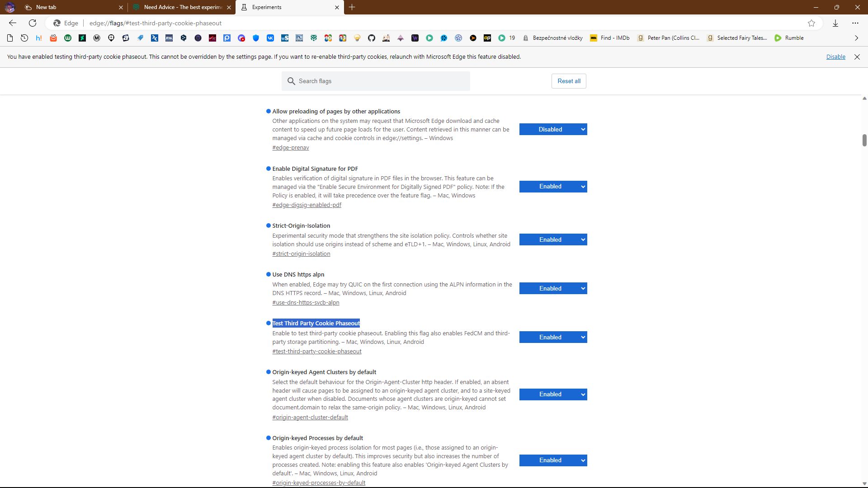Click the refresh page button
The image size is (868, 488).
pos(33,23)
